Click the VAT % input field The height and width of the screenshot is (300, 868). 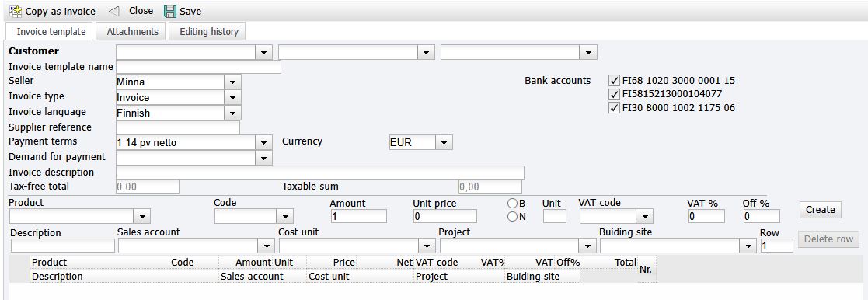click(706, 216)
